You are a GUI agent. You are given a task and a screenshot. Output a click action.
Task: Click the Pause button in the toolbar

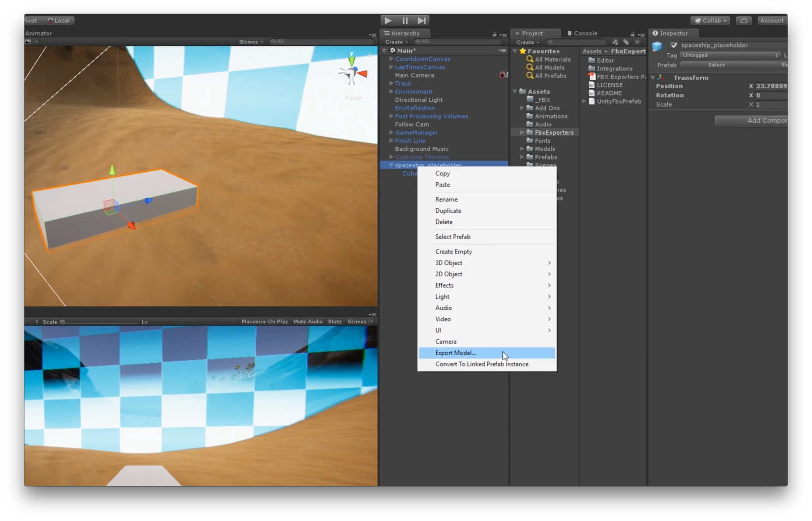click(405, 21)
